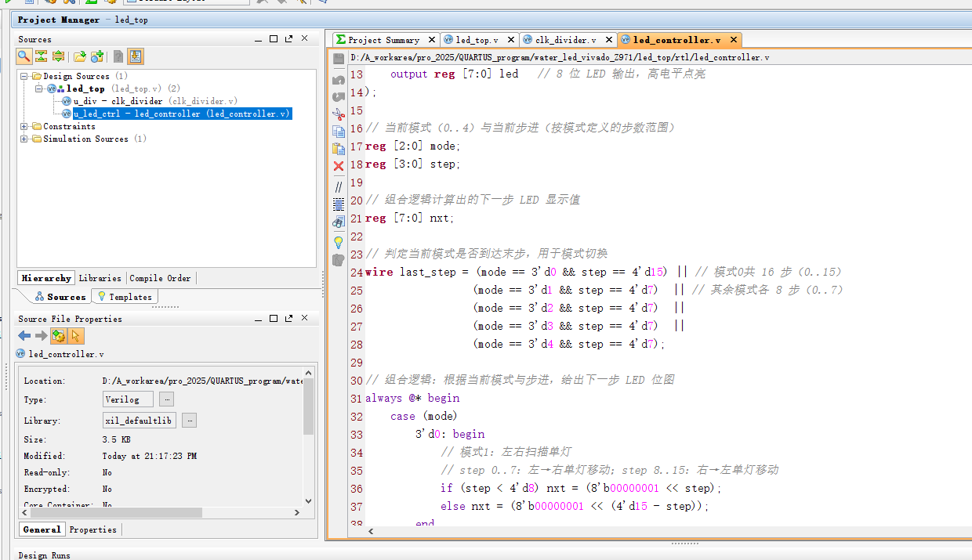Close the clk_divider.v tab

coord(610,40)
